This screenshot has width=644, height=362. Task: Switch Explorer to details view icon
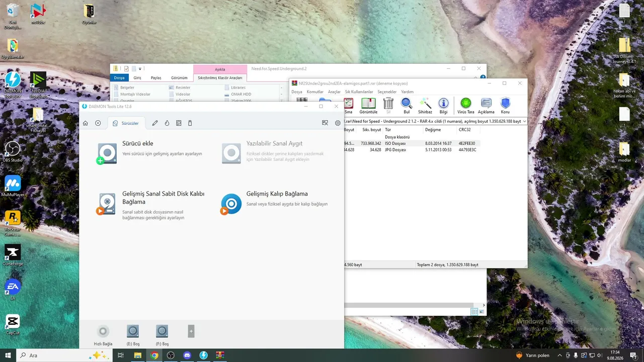coord(474,312)
